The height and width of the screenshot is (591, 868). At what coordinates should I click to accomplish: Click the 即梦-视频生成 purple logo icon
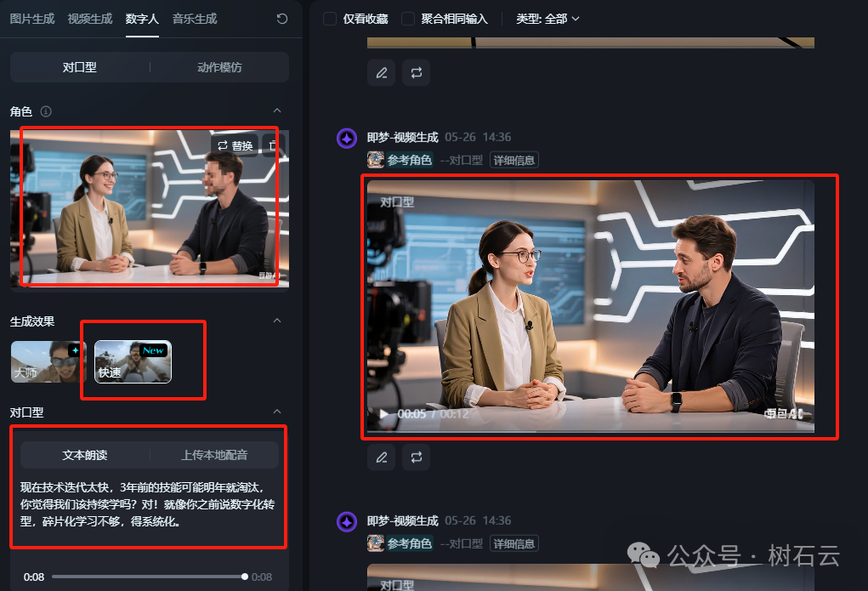pyautogui.click(x=347, y=137)
